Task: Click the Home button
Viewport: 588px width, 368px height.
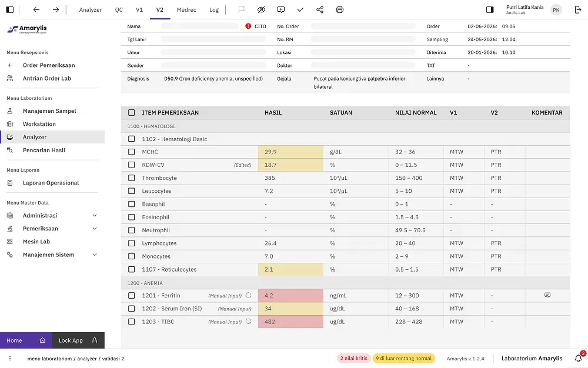Action: coord(26,340)
